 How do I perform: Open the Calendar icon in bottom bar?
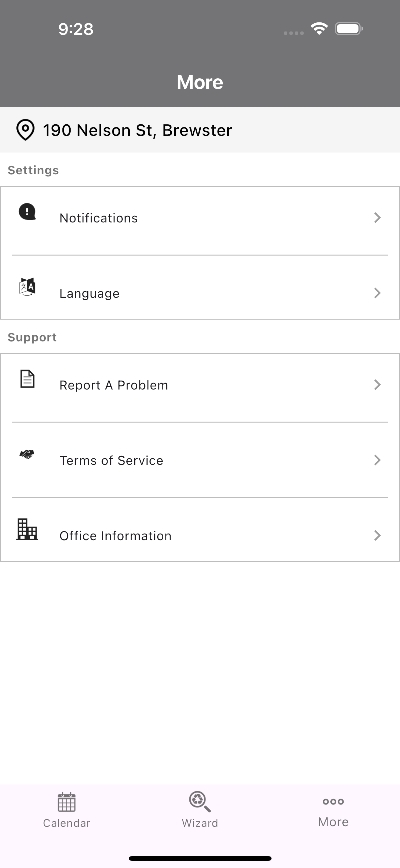click(x=66, y=802)
